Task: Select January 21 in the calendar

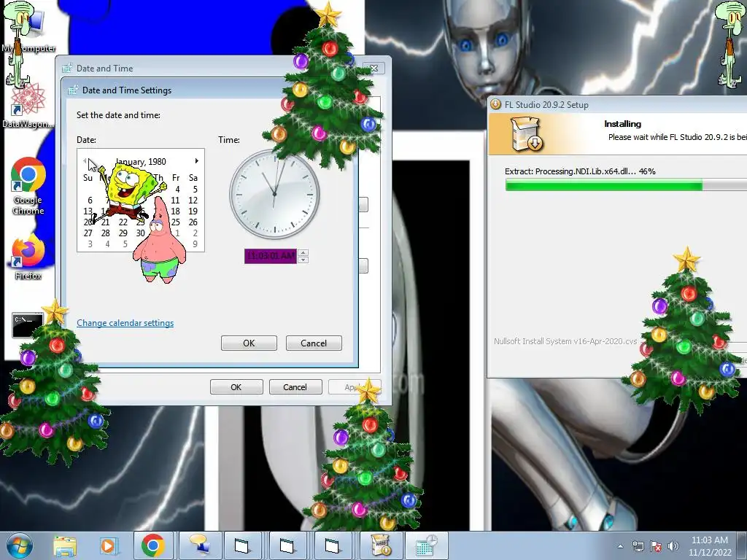Action: [x=105, y=222]
